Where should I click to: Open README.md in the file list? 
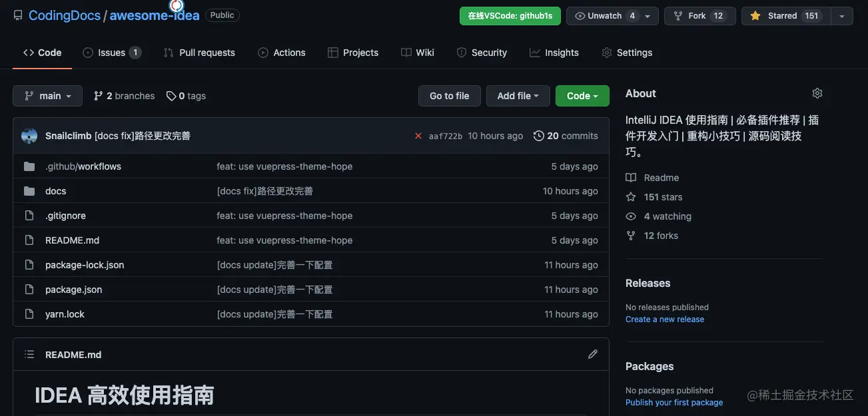click(72, 240)
